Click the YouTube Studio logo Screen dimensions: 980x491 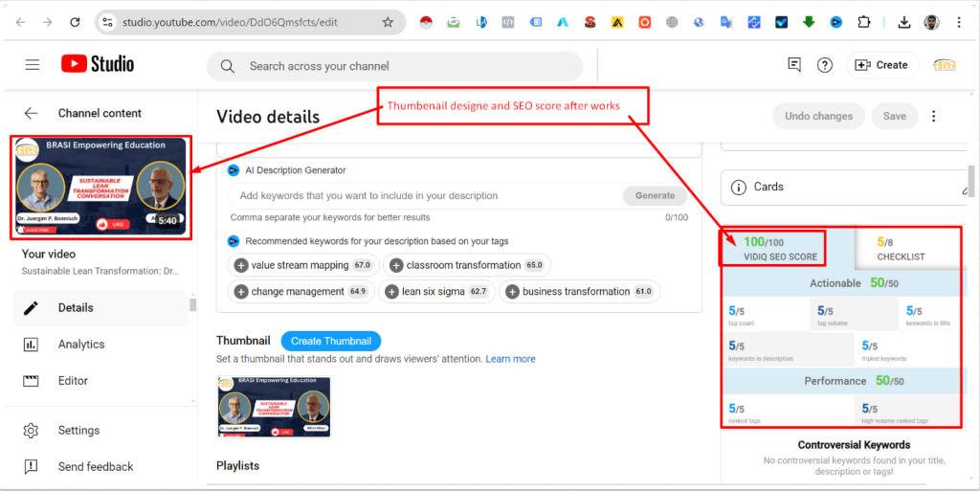coord(98,64)
